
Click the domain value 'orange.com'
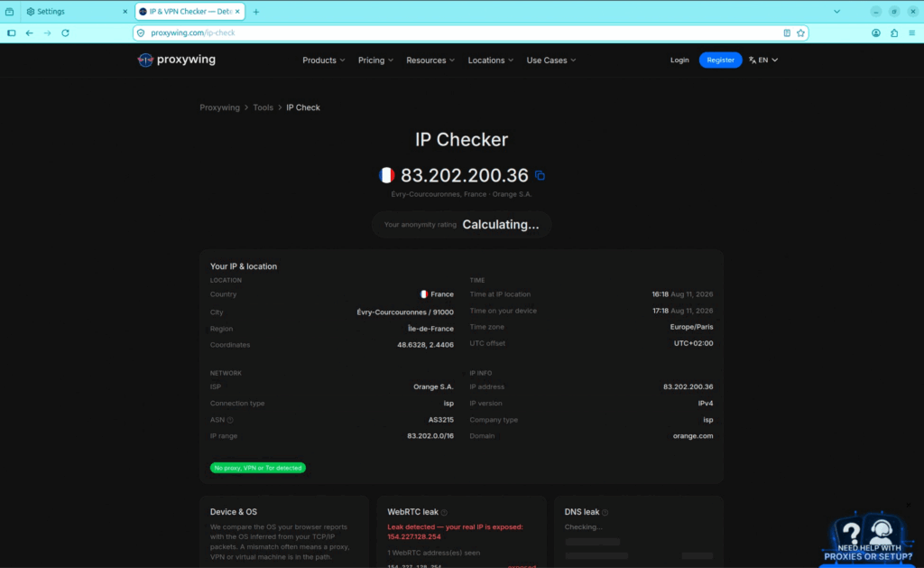pyautogui.click(x=692, y=436)
